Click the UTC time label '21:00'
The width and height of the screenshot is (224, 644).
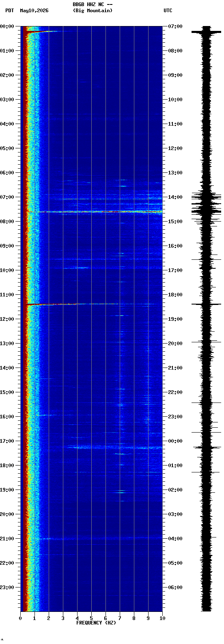pos(175,368)
